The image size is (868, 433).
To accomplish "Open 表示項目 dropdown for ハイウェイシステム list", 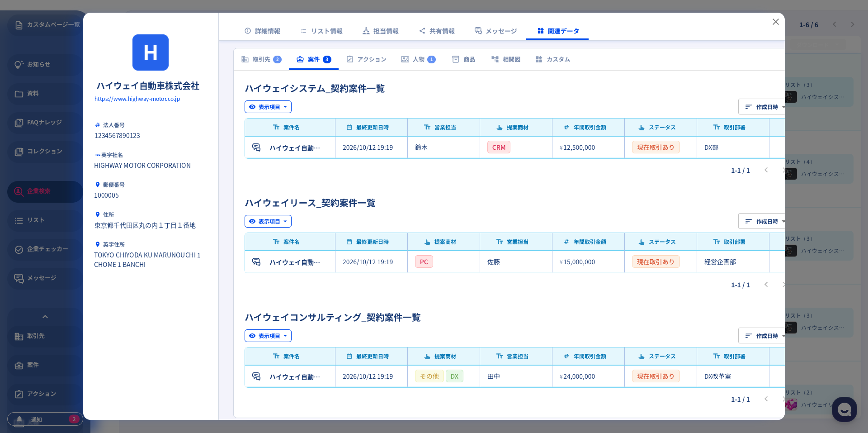I will coord(268,107).
